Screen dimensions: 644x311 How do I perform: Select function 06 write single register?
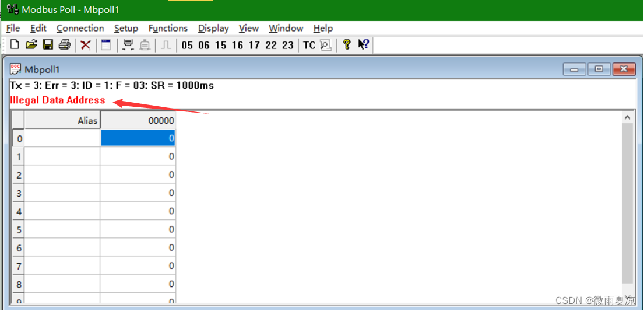(204, 46)
